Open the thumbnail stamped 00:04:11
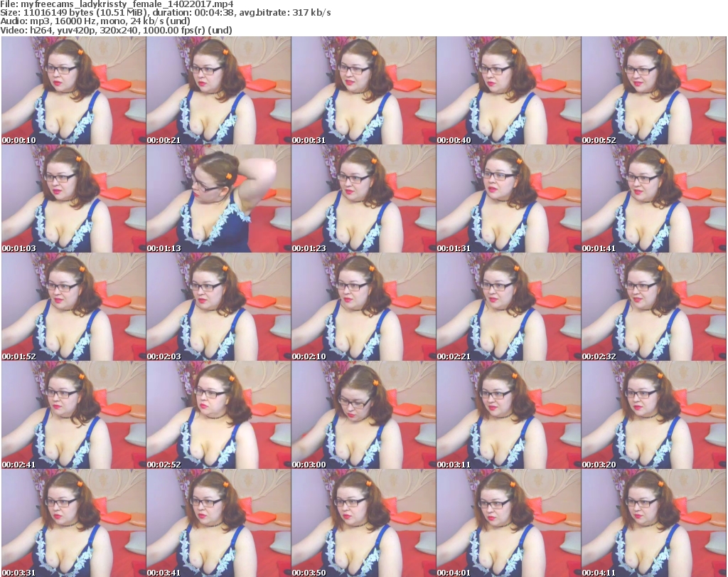 654,523
